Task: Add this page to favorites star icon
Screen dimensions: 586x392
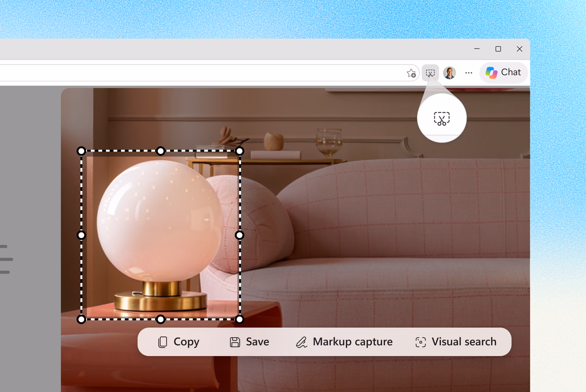Action: (411, 73)
